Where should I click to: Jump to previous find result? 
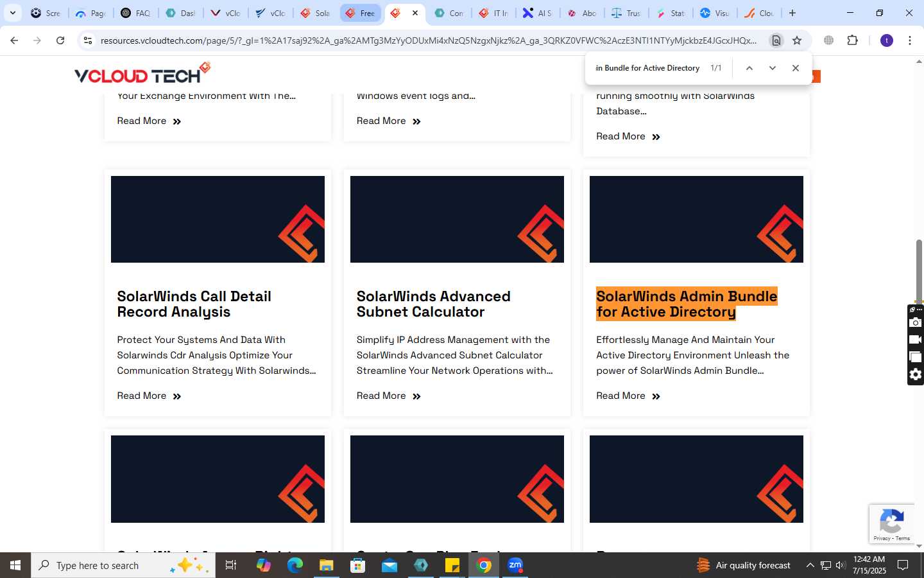coord(749,68)
